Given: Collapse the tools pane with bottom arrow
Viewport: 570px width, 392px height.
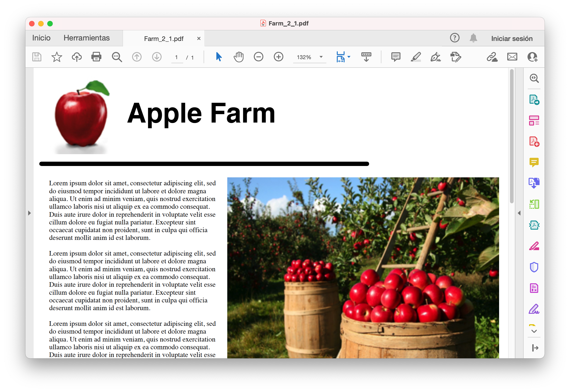Looking at the screenshot, I should pos(535,348).
